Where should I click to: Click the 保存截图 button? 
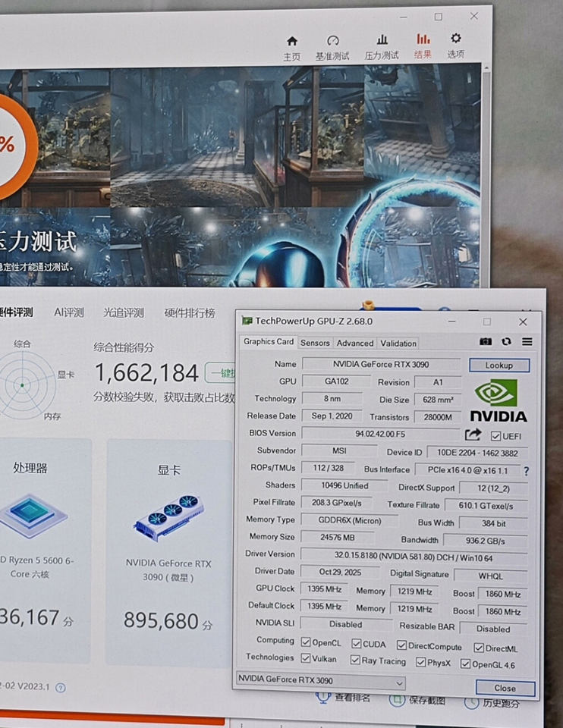click(417, 700)
